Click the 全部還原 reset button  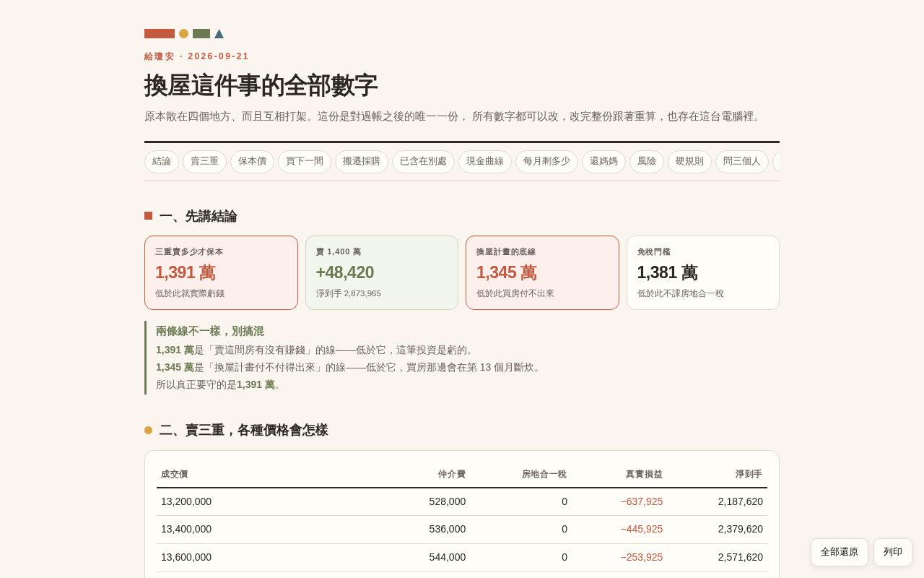840,552
